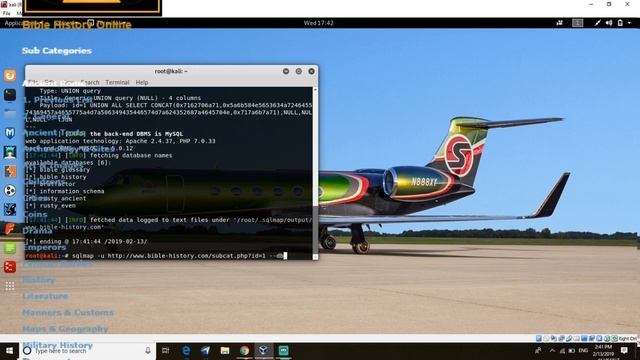This screenshot has height=360, width=640.
Task: Open Windows taskbar clock 2:41 PM
Action: click(603, 351)
